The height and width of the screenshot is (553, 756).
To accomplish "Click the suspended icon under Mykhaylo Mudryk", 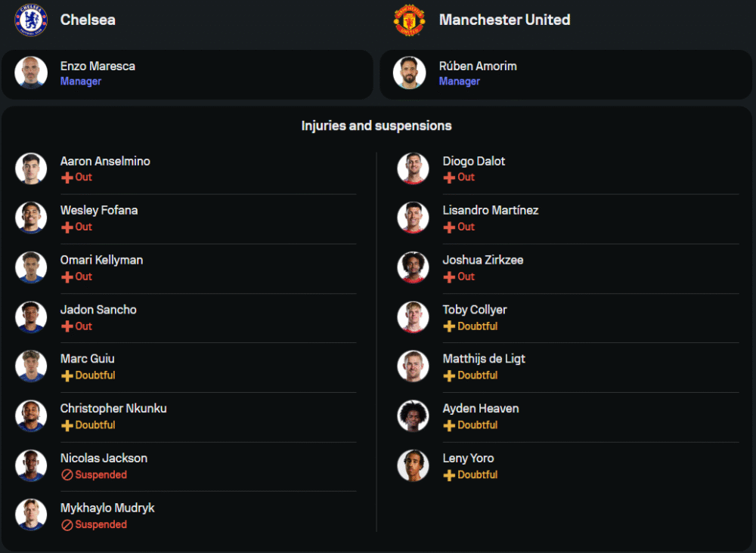I will click(x=67, y=525).
